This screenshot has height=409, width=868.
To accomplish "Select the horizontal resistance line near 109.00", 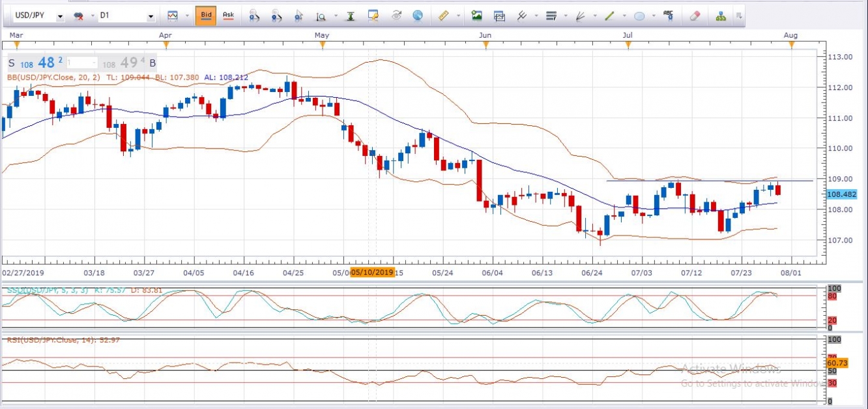I will [709, 181].
